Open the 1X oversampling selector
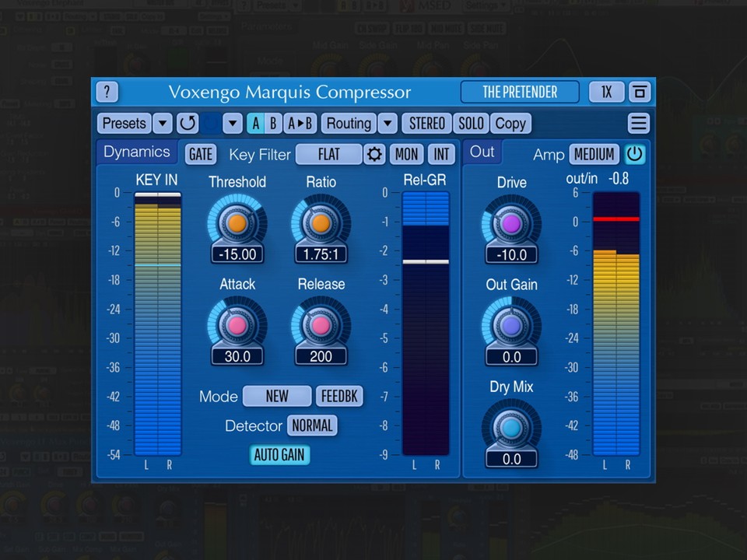 (x=606, y=92)
